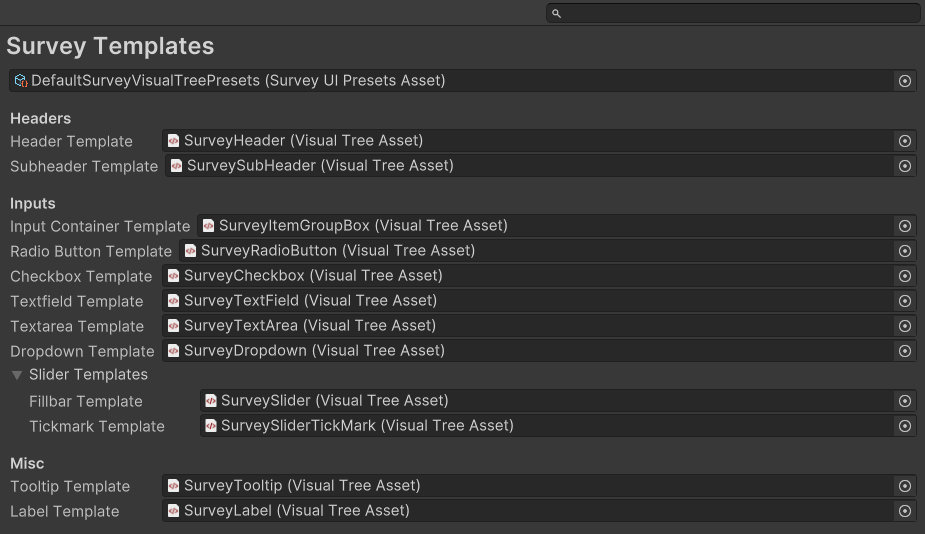Click the SurveyHeader asset file icon
This screenshot has width=925, height=534.
click(173, 140)
